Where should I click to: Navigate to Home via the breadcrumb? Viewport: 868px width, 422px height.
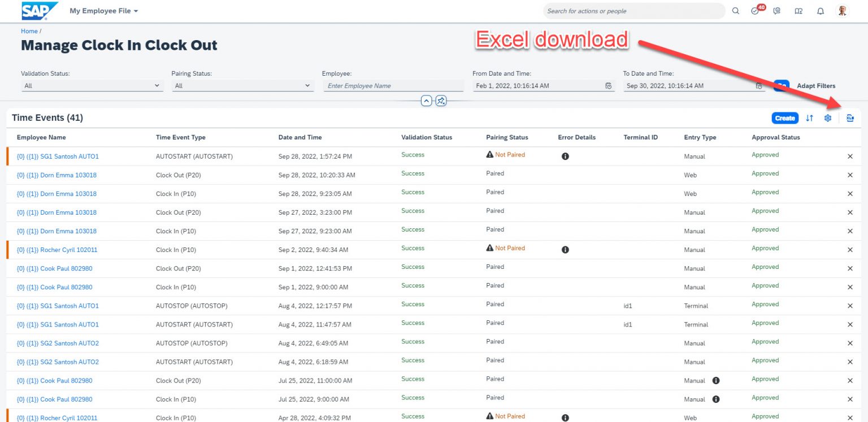point(29,31)
